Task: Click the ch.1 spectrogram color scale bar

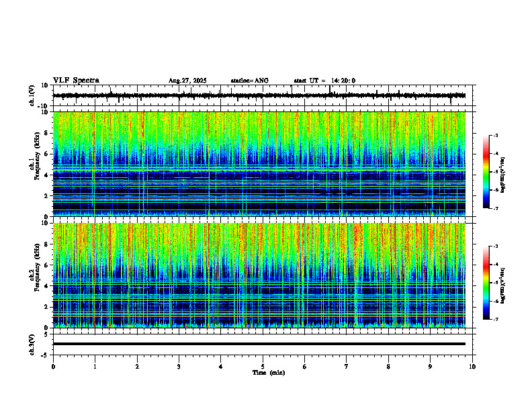Action: [x=486, y=172]
